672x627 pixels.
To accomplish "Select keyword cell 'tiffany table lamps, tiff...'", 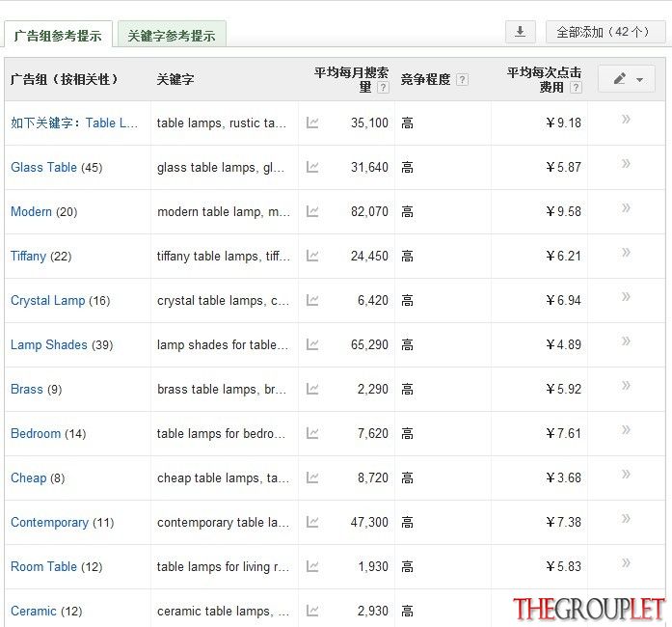I will (x=224, y=256).
